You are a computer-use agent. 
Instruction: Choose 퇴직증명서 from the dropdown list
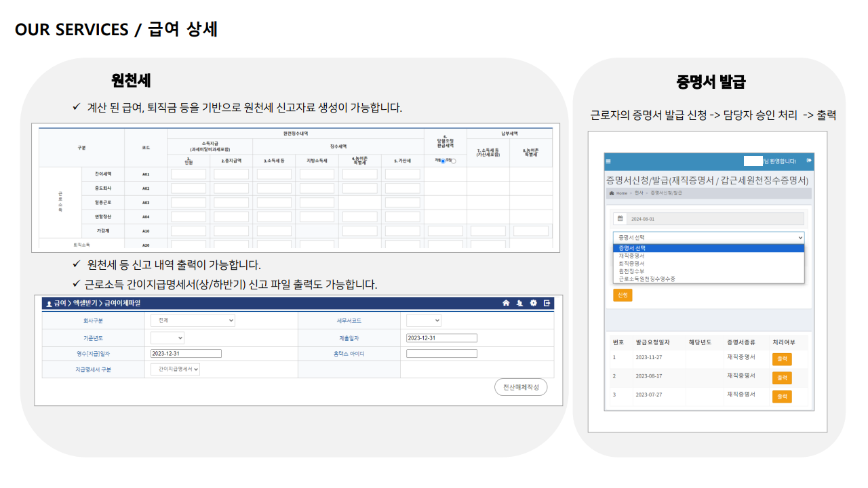pos(709,264)
